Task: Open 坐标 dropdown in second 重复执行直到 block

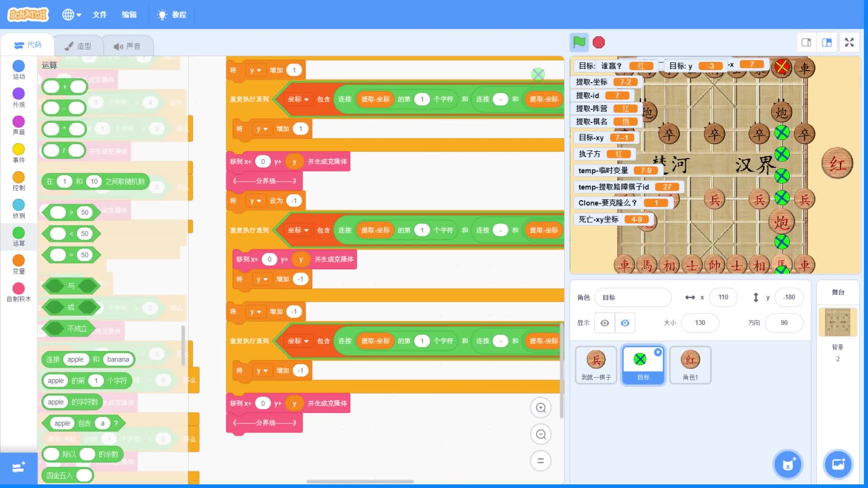Action: [x=298, y=230]
